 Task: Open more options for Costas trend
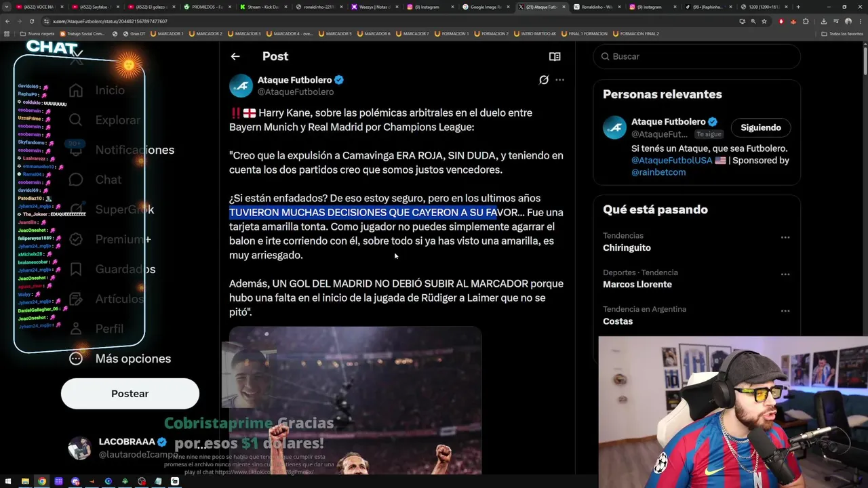[x=785, y=311]
